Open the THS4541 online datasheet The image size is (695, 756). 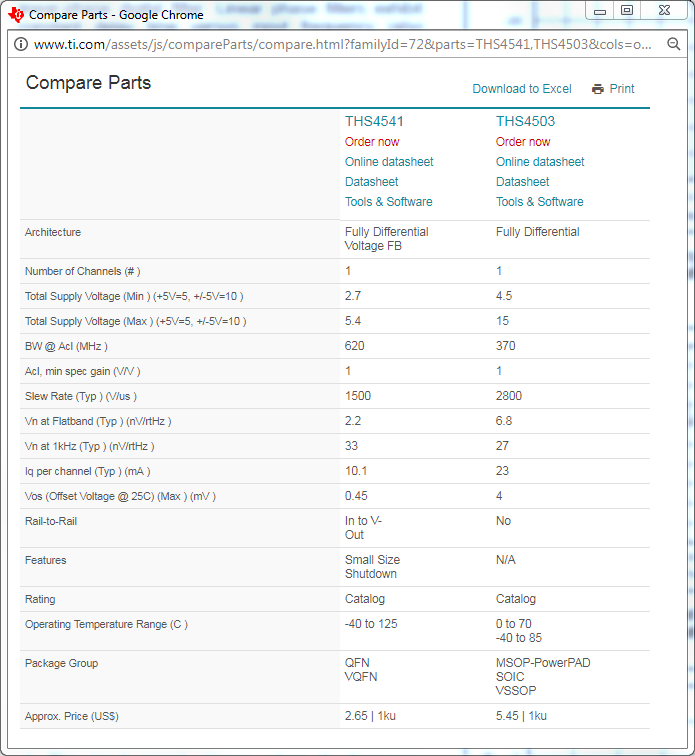[x=389, y=162]
